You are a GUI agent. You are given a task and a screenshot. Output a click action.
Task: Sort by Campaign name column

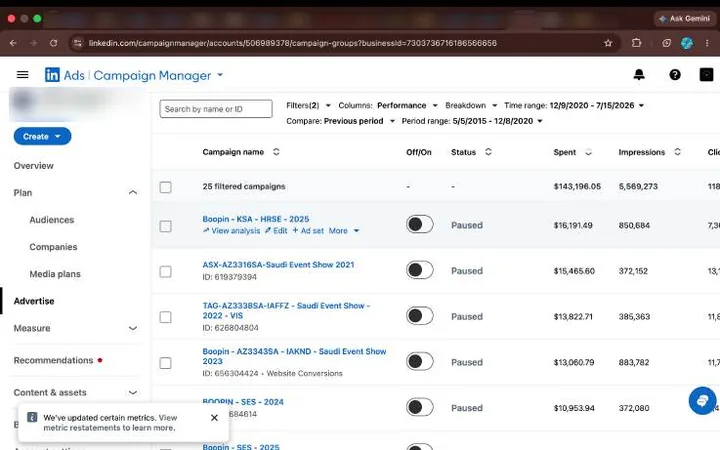click(276, 152)
